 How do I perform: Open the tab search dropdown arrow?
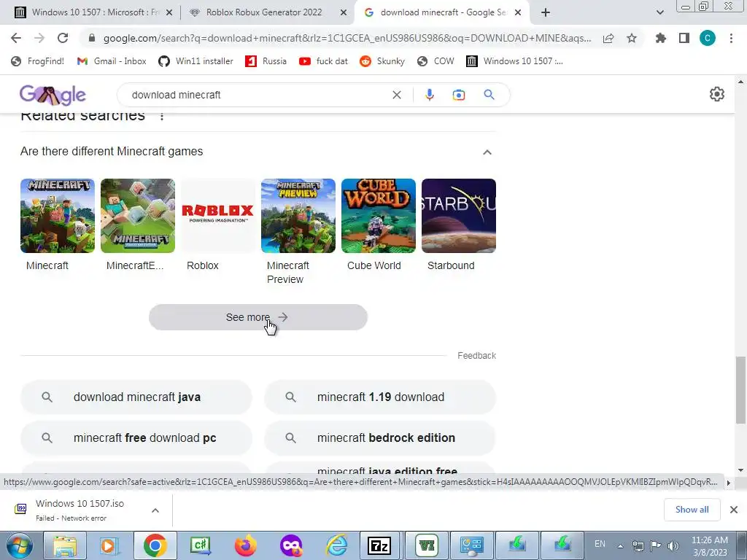[659, 13]
